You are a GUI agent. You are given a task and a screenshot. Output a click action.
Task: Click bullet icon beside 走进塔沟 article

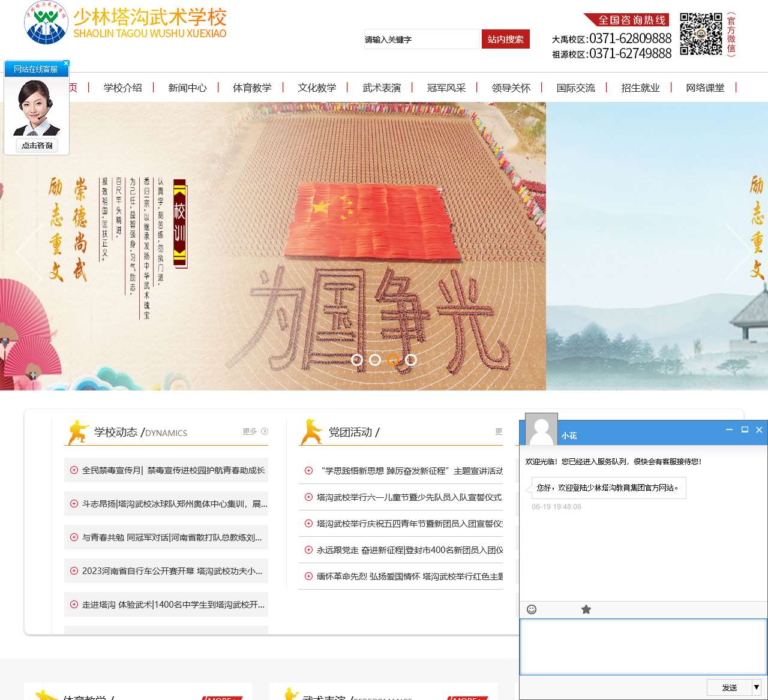pos(74,605)
